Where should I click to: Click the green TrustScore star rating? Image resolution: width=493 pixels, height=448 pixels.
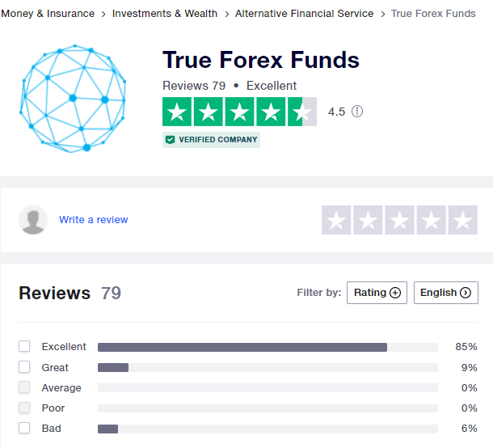point(239,112)
